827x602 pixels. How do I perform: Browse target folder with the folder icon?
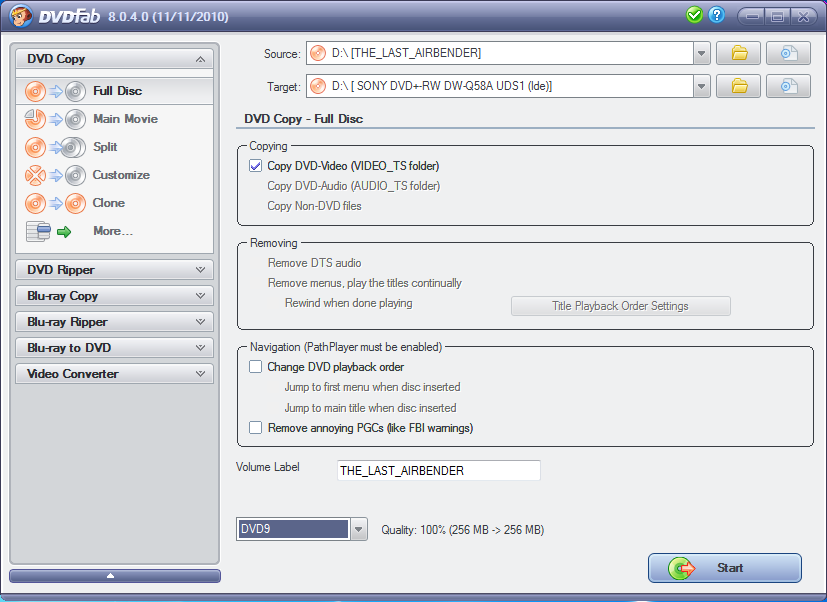(x=738, y=86)
